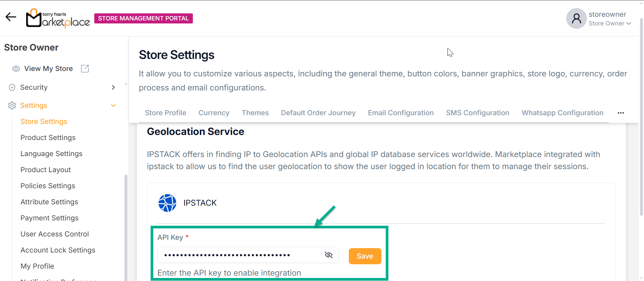Click the Security shield icon

pyautogui.click(x=12, y=87)
